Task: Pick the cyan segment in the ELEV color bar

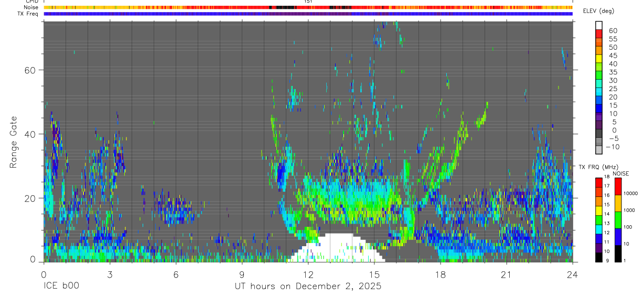Action: pyautogui.click(x=599, y=92)
